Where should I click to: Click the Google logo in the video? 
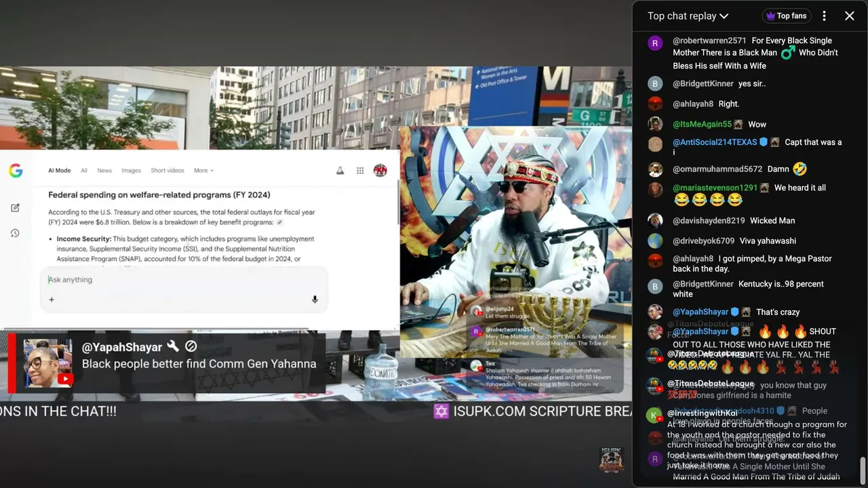(16, 171)
